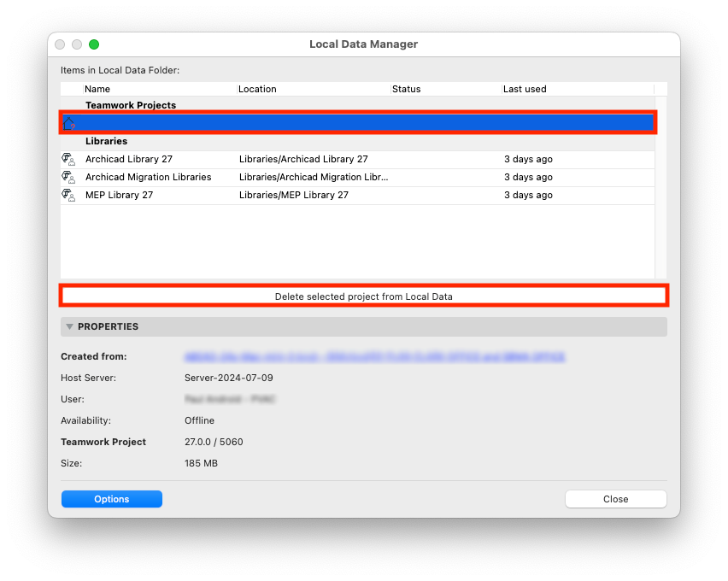The height and width of the screenshot is (581, 728).
Task: Click the Teamwork Projects group heading
Action: [x=131, y=105]
